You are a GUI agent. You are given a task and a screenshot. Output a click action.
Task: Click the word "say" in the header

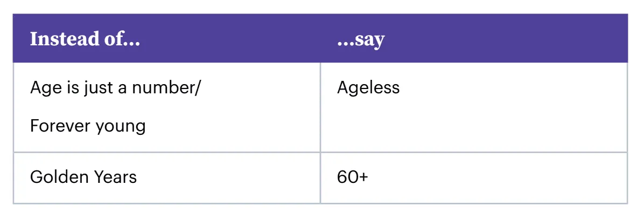369,40
